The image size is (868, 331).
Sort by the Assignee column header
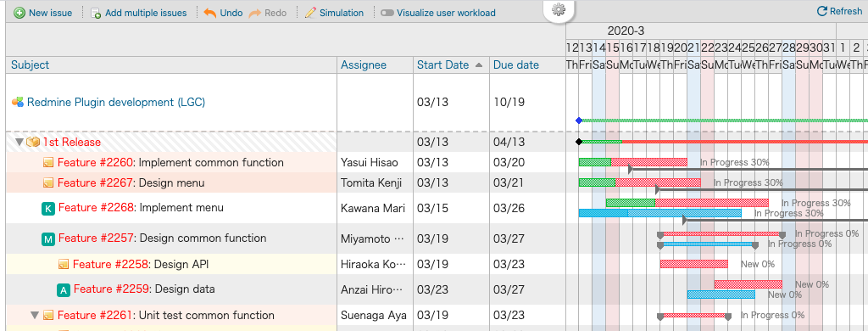tap(363, 65)
